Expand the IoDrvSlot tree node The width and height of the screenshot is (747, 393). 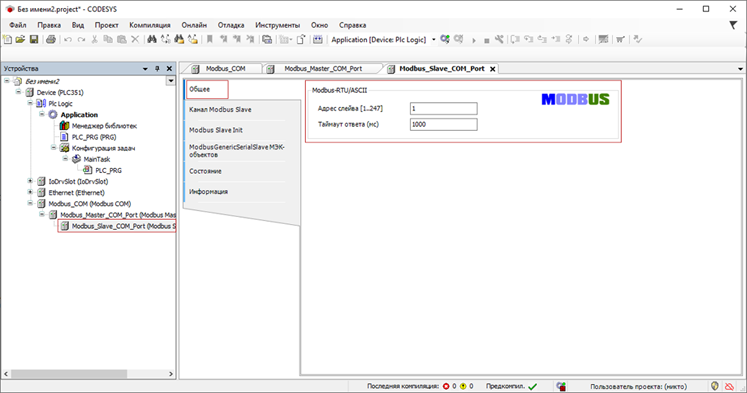[x=30, y=181]
